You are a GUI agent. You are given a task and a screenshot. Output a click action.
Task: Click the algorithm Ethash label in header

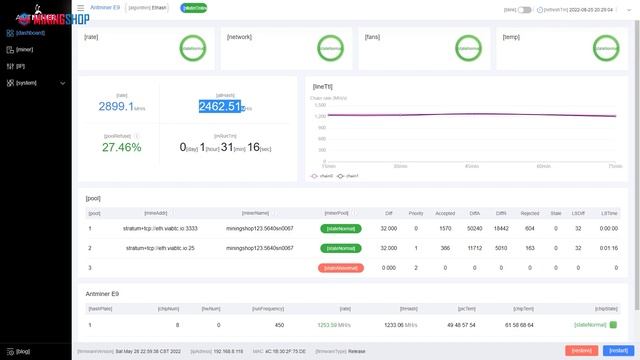pyautogui.click(x=147, y=8)
